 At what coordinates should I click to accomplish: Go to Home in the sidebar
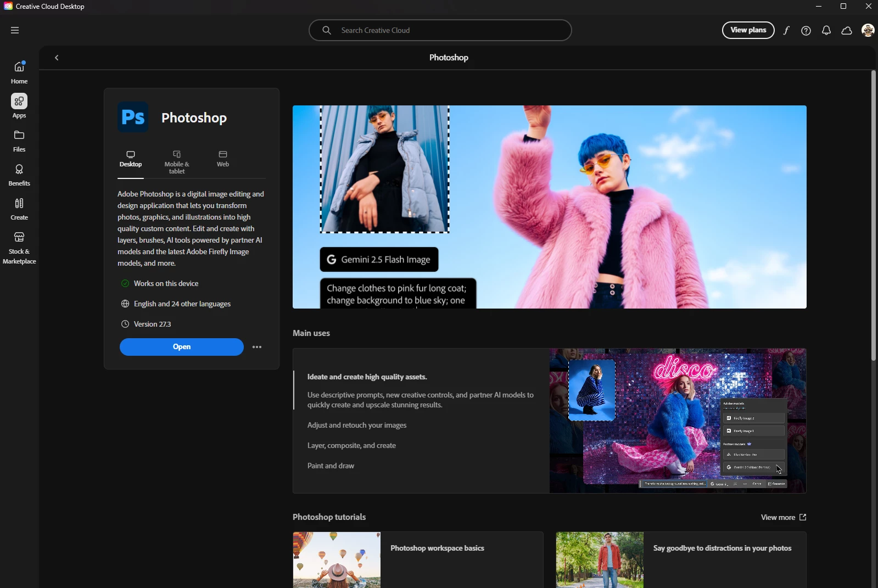click(x=19, y=72)
